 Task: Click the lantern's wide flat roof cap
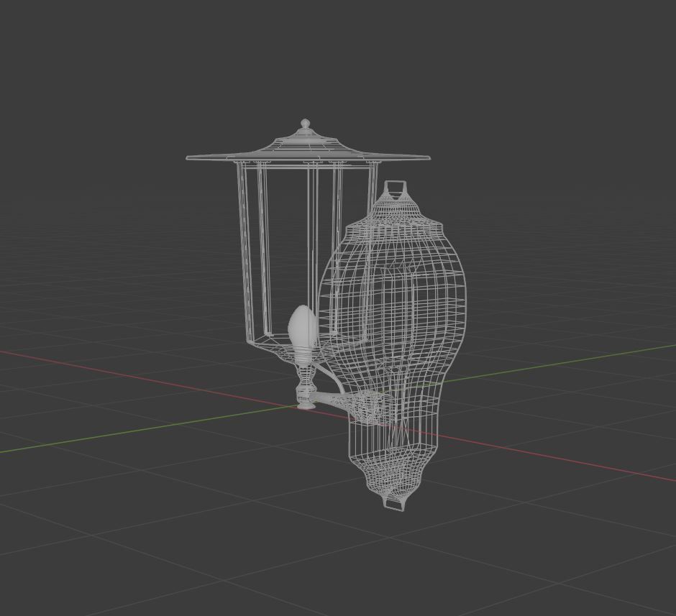point(308,150)
